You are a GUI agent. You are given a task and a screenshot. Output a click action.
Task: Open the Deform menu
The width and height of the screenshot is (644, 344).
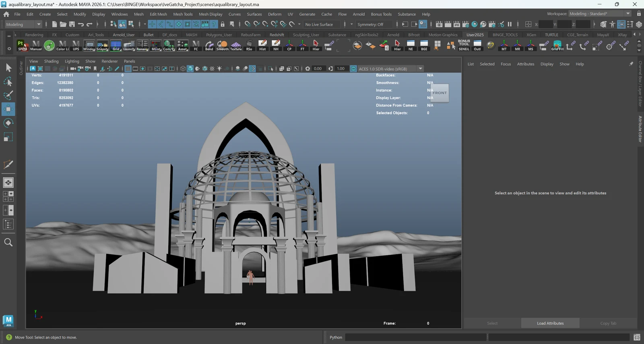[x=275, y=14]
